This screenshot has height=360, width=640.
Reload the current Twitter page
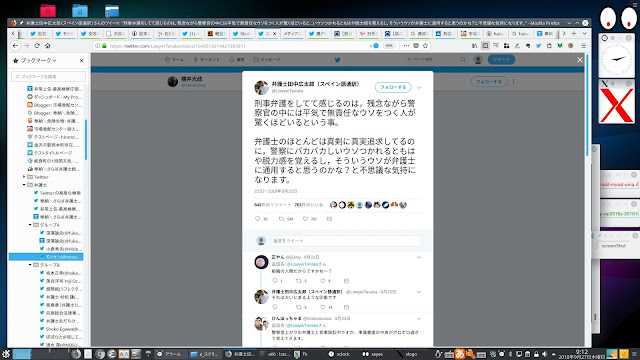37,46
